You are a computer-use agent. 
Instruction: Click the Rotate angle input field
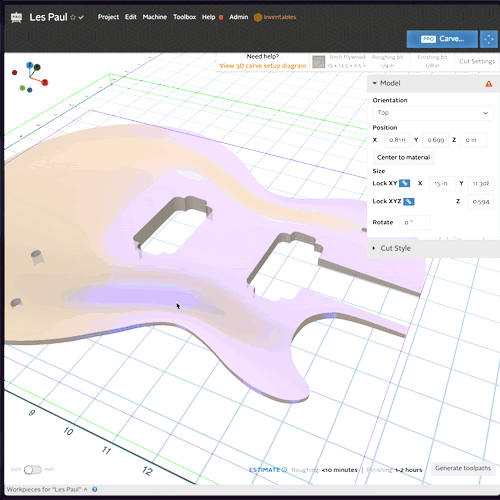click(415, 222)
